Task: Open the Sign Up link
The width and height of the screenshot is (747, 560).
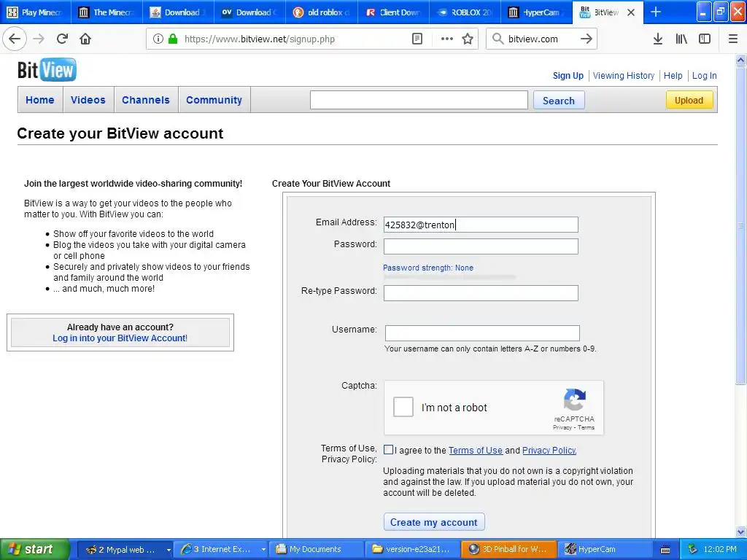Action: click(x=568, y=75)
